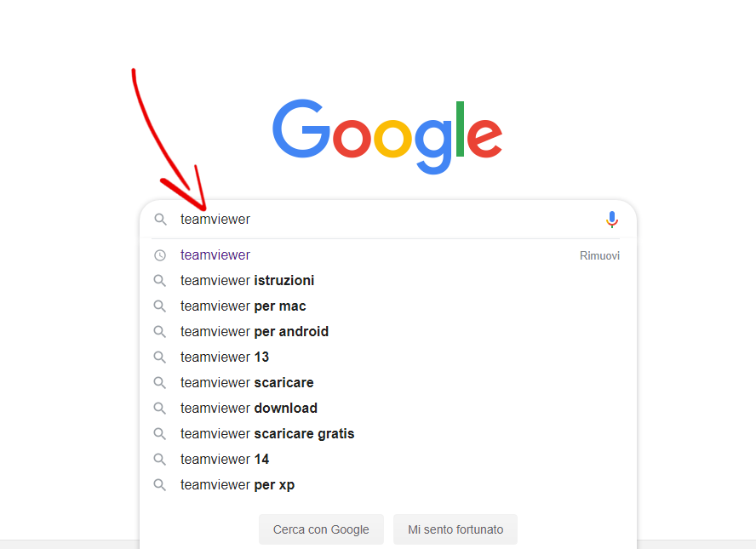
Task: Choose the teamviewer 14 suggestion
Action: [225, 460]
